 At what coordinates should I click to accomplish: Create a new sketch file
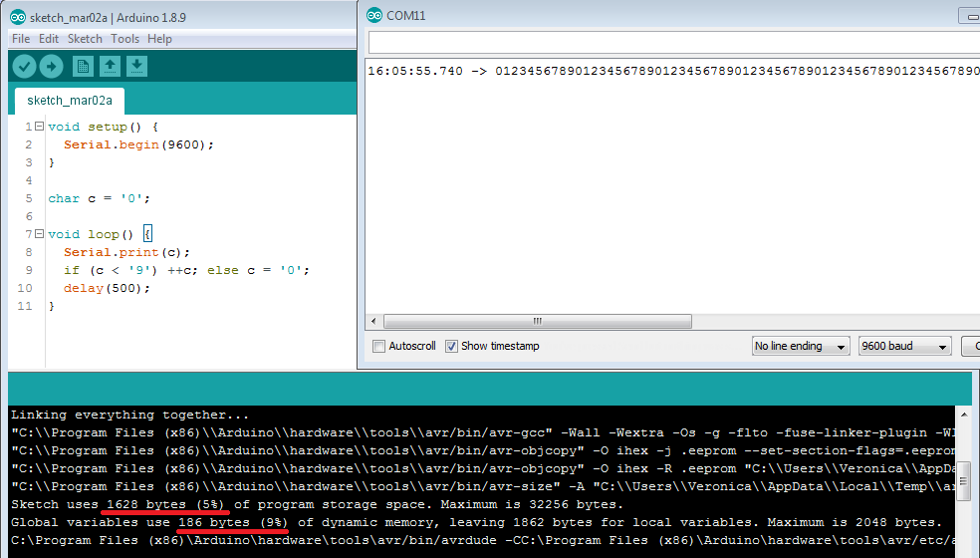(83, 67)
